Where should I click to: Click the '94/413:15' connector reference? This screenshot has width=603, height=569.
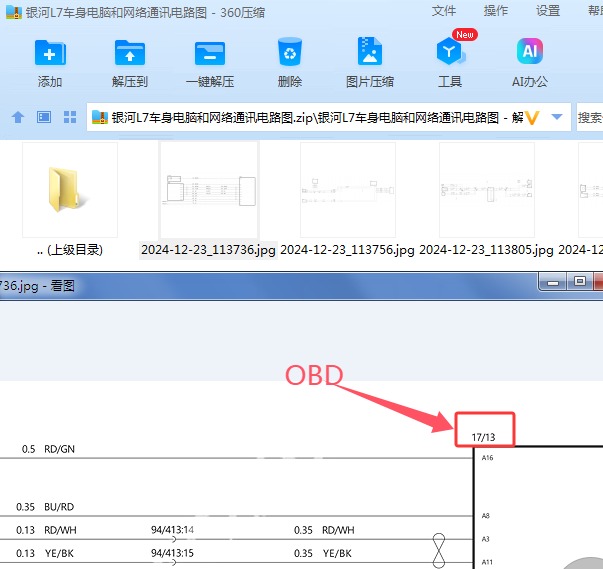(172, 553)
